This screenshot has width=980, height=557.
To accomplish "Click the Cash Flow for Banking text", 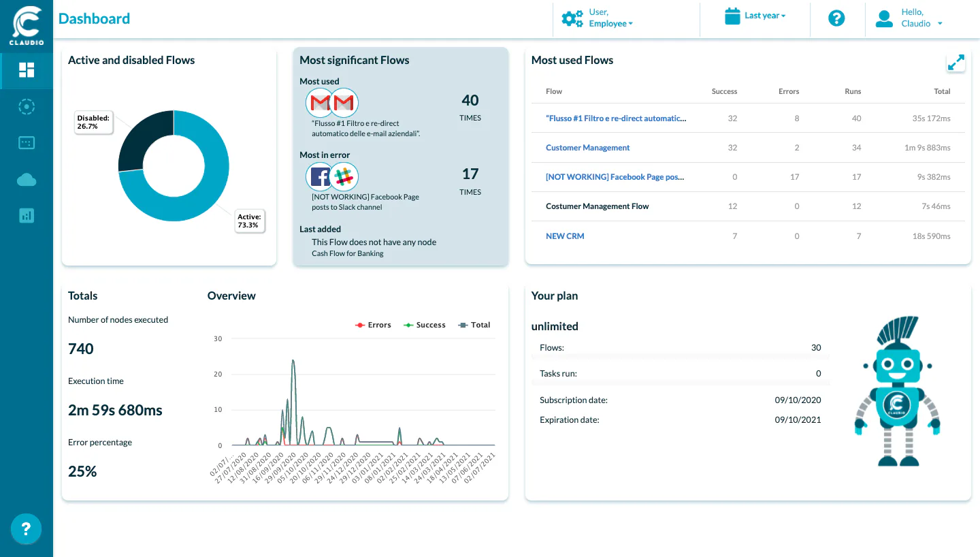I will (x=348, y=253).
